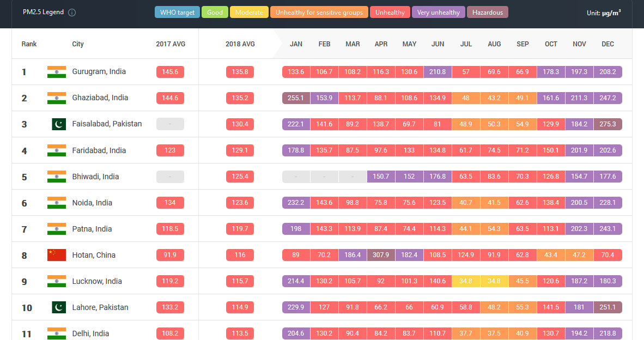Click India flag next to Gurugram
Screen dimensions: 644x340
tap(57, 72)
